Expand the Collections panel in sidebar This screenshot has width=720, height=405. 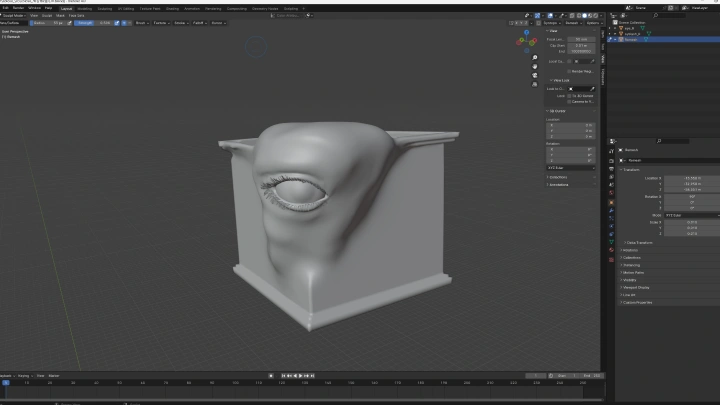click(558, 176)
